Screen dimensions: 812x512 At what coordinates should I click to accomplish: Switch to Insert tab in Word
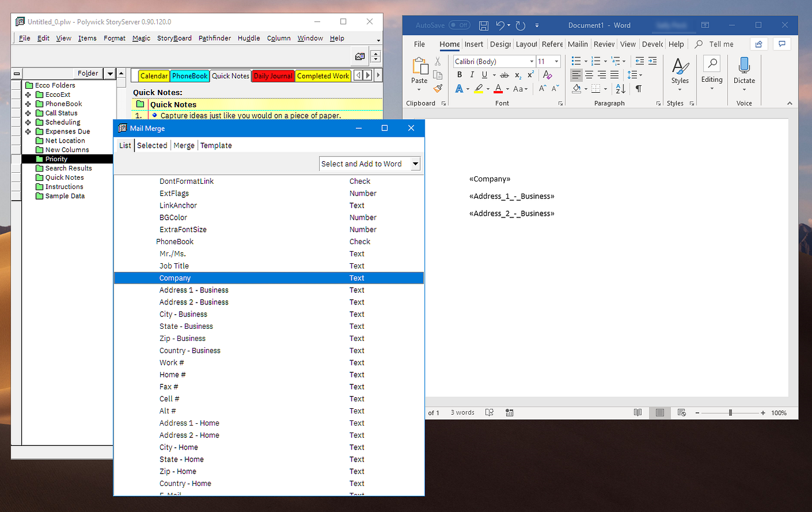[474, 44]
